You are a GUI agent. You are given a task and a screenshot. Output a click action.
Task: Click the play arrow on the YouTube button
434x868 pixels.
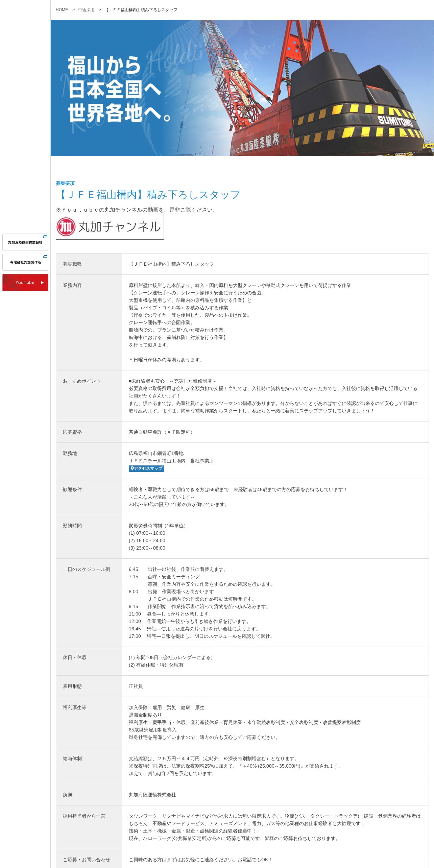point(42,283)
